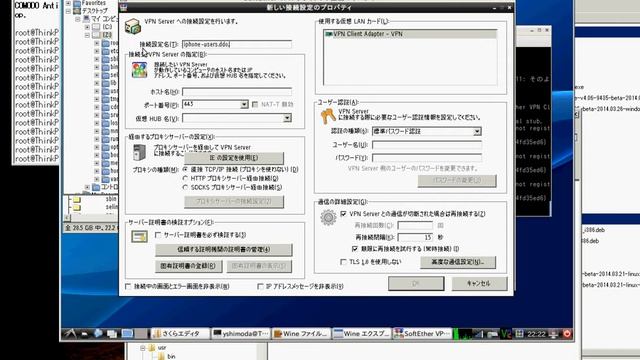640x360 pixels.
Task: Expand the Favorites tree node
Action: (x=68, y=3)
